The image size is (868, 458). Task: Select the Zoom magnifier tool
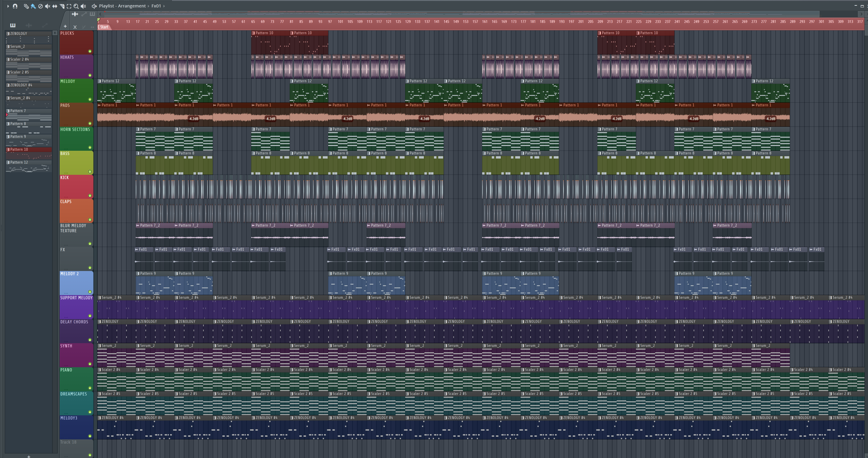pos(76,6)
